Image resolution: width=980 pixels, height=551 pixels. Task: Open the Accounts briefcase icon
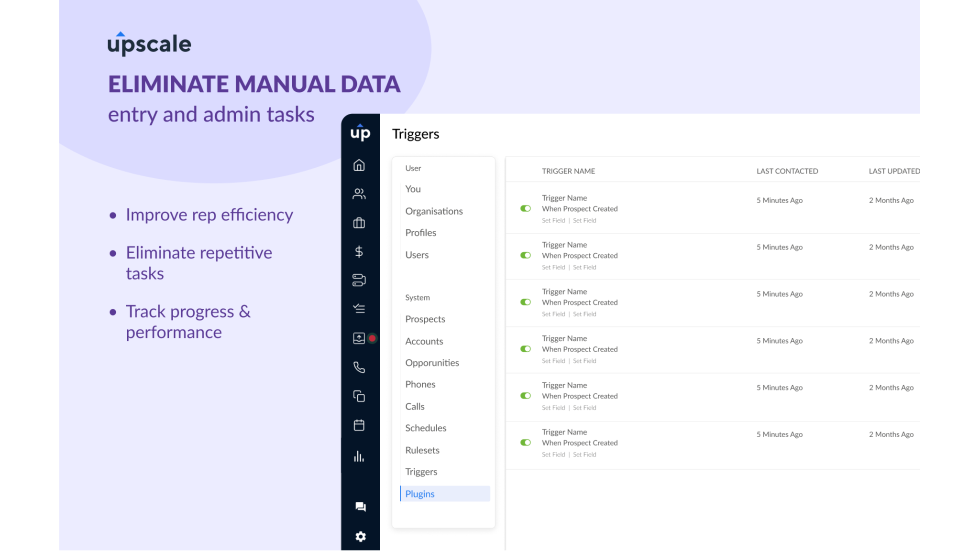pyautogui.click(x=359, y=223)
